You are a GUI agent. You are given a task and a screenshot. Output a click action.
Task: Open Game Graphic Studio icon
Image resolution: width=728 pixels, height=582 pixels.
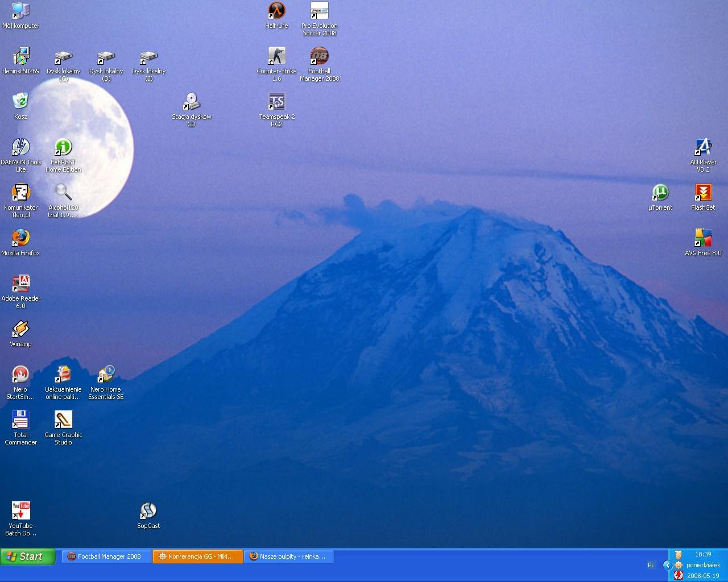[63, 429]
